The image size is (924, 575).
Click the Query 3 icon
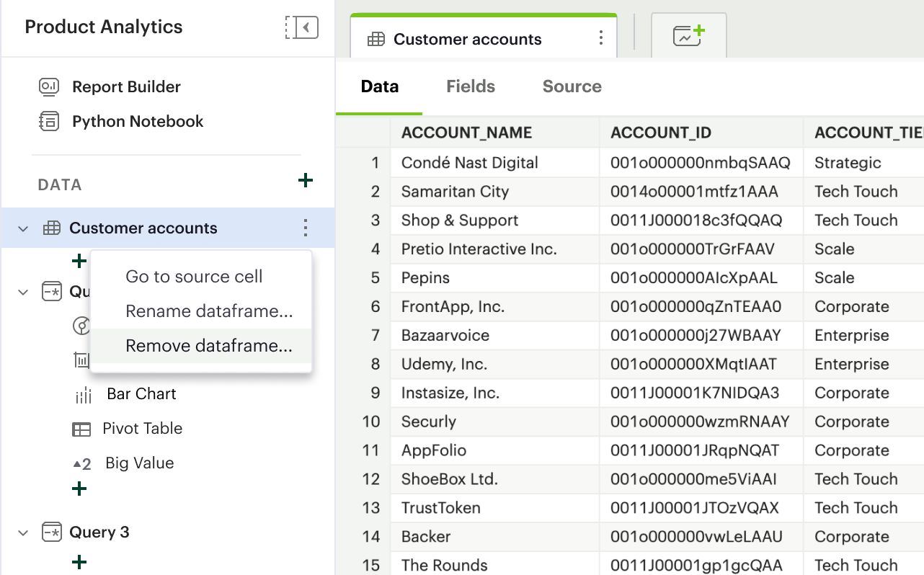click(x=52, y=532)
